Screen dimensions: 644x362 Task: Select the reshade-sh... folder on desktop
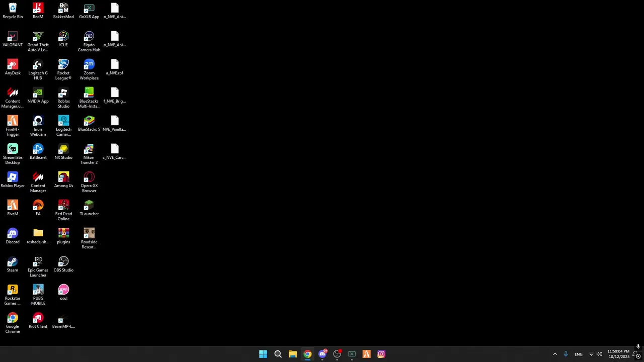coord(38,236)
